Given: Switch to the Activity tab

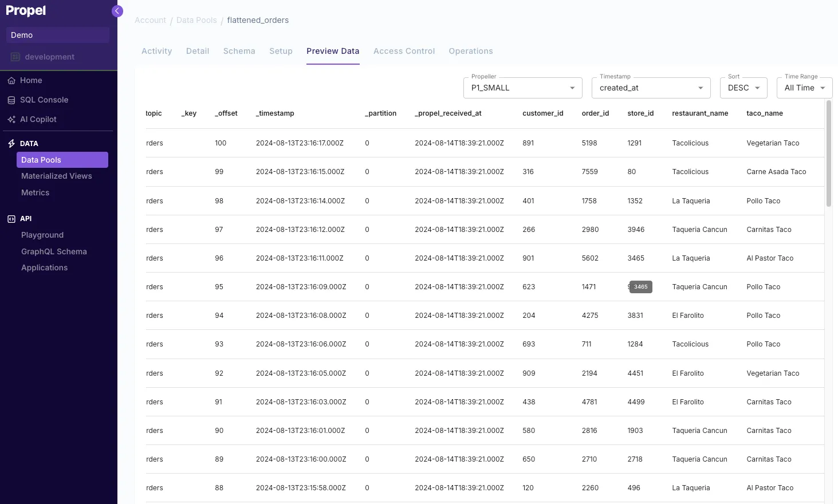Looking at the screenshot, I should (x=157, y=51).
